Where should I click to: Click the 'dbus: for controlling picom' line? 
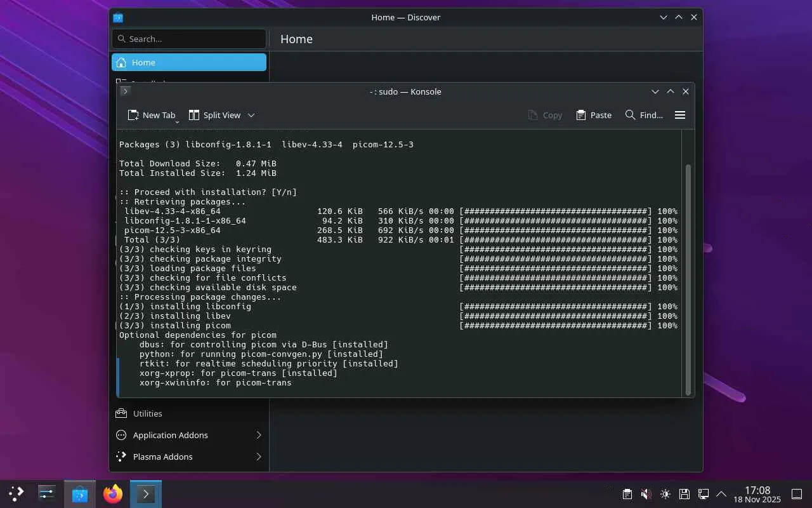[264, 345]
